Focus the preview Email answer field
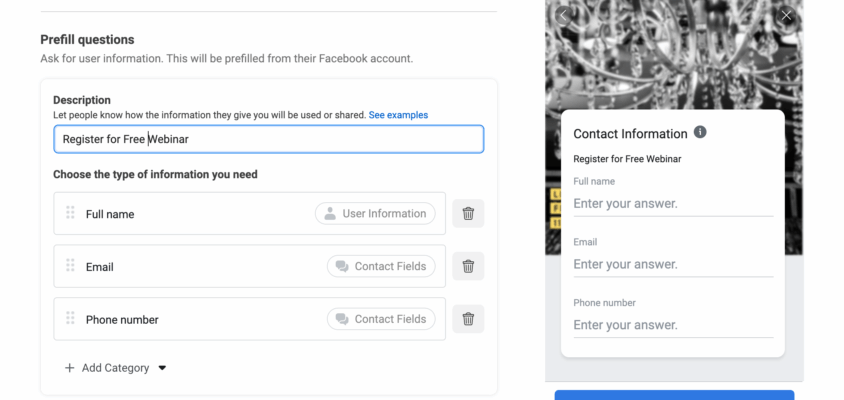This screenshot has width=844, height=400. coord(673,265)
